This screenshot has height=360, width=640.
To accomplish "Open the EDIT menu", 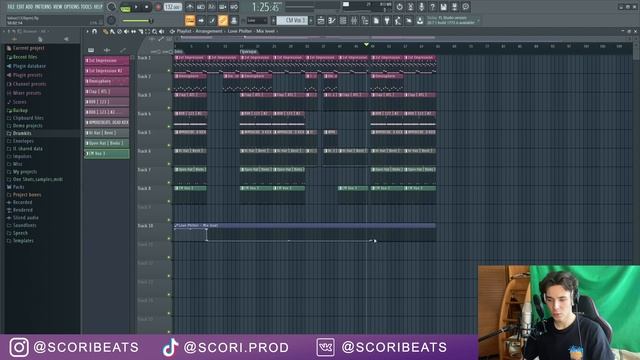I will (20, 7).
